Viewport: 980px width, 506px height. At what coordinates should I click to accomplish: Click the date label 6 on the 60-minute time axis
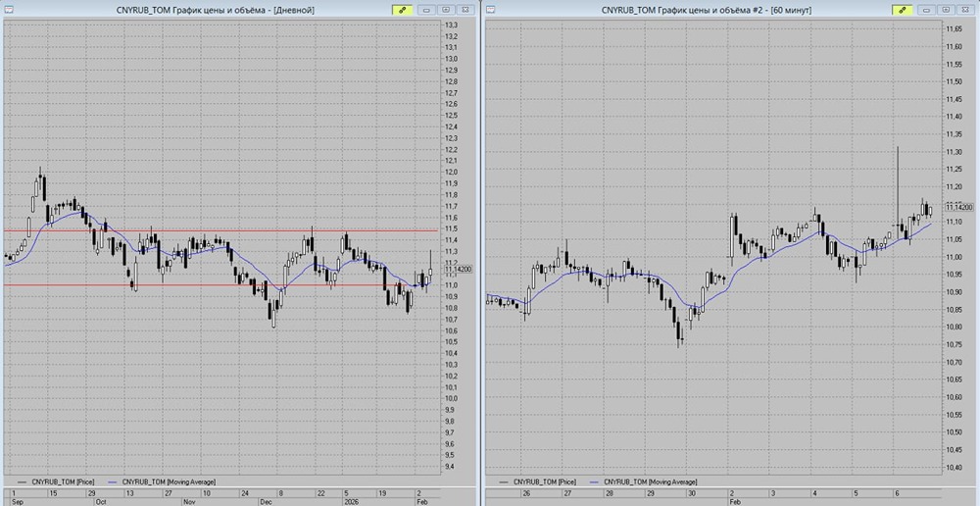tap(895, 493)
